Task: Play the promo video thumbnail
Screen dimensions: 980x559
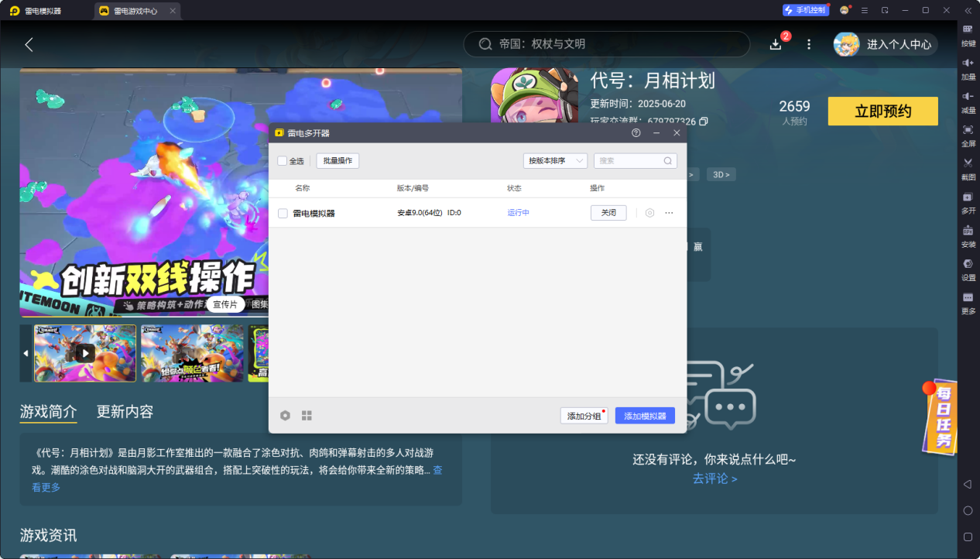Action: pos(85,353)
